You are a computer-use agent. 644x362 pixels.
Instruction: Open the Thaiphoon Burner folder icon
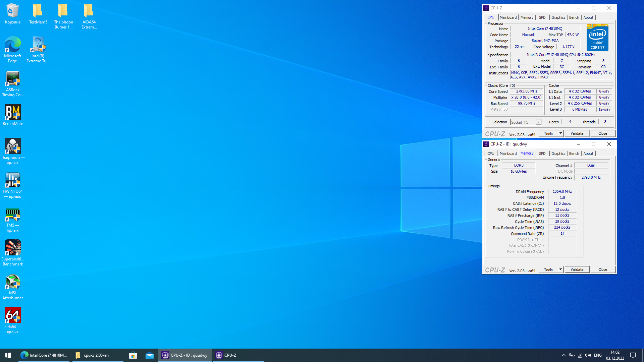point(63,16)
